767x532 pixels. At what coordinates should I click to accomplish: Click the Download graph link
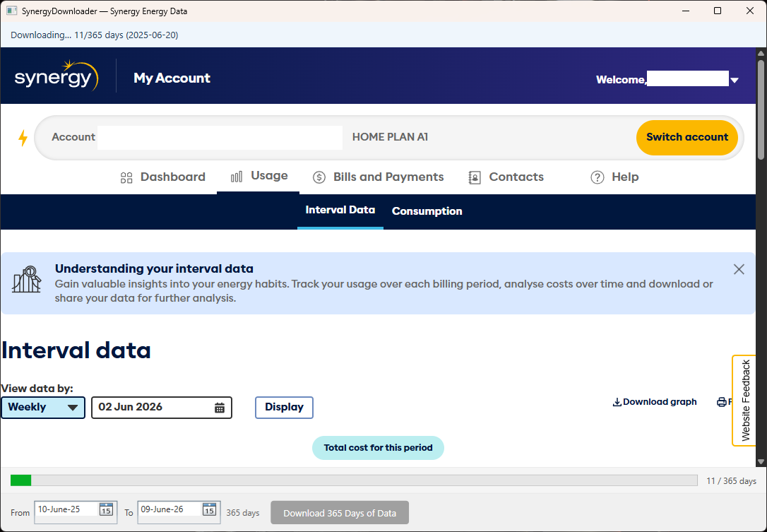point(655,402)
